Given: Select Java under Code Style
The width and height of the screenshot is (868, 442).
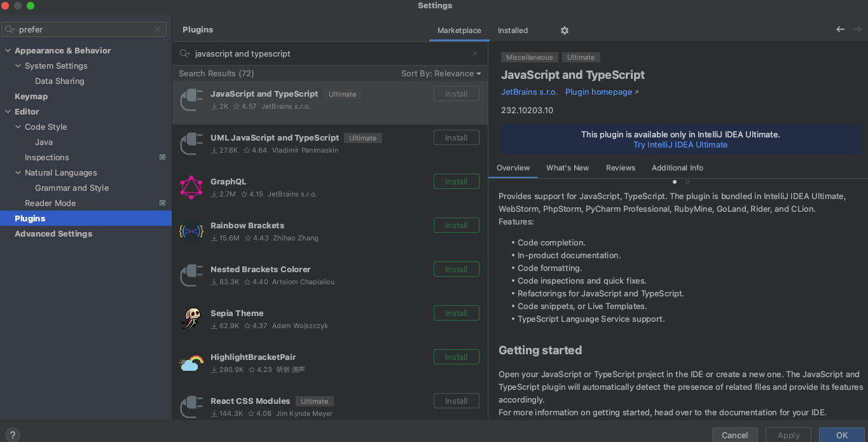Looking at the screenshot, I should click(44, 142).
